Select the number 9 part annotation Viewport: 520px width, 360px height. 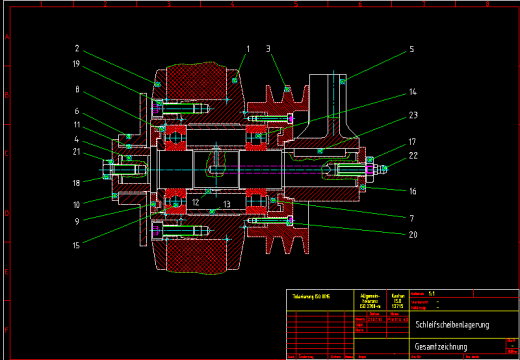(x=77, y=221)
